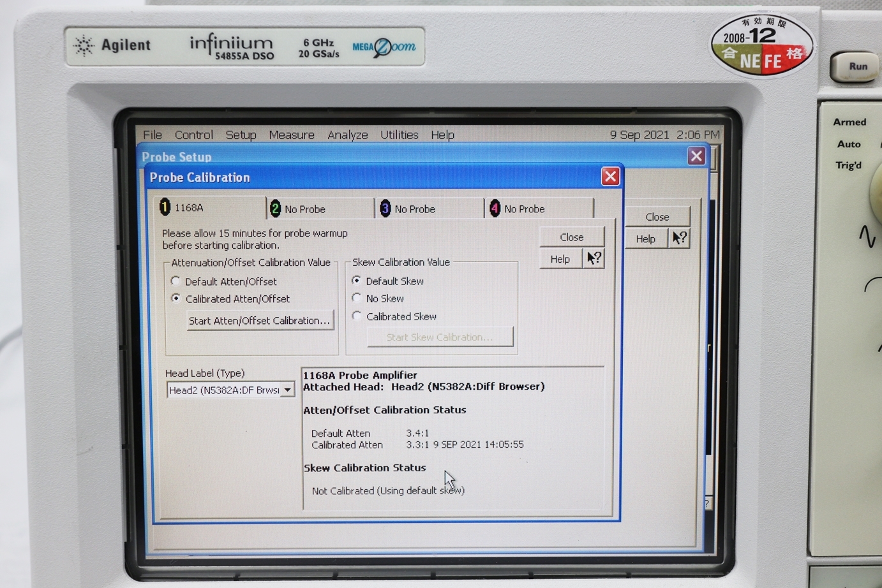Click Close button in Probe Setup window
The width and height of the screenshot is (882, 588).
click(x=657, y=217)
